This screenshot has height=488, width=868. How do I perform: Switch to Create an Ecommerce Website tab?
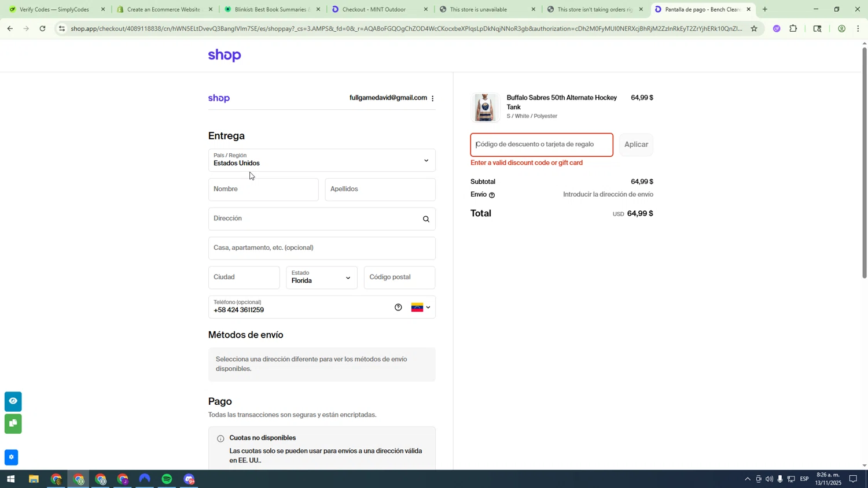164,9
